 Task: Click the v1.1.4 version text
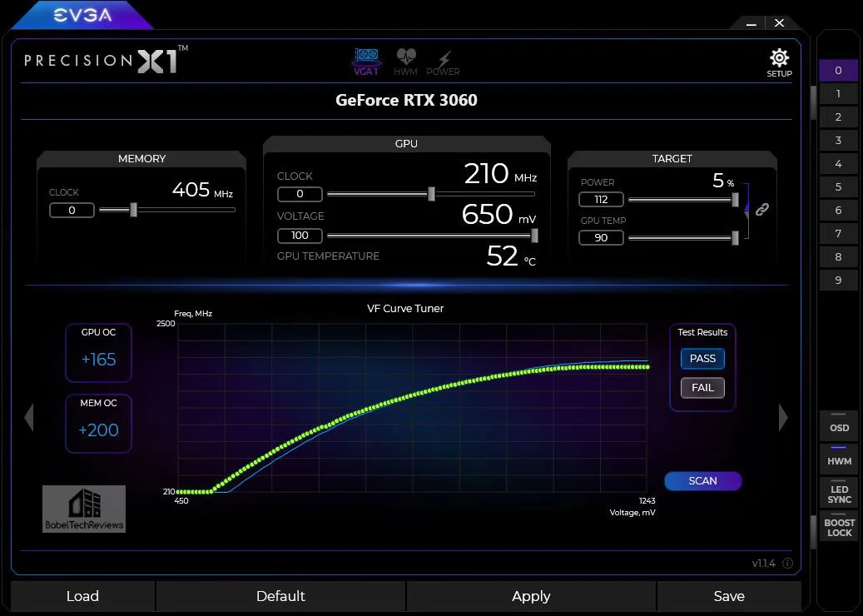click(x=763, y=564)
